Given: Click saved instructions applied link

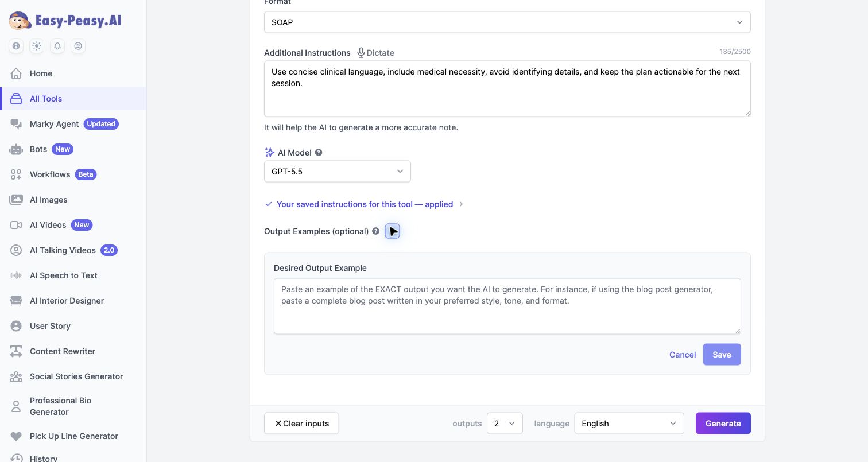Looking at the screenshot, I should coord(365,204).
